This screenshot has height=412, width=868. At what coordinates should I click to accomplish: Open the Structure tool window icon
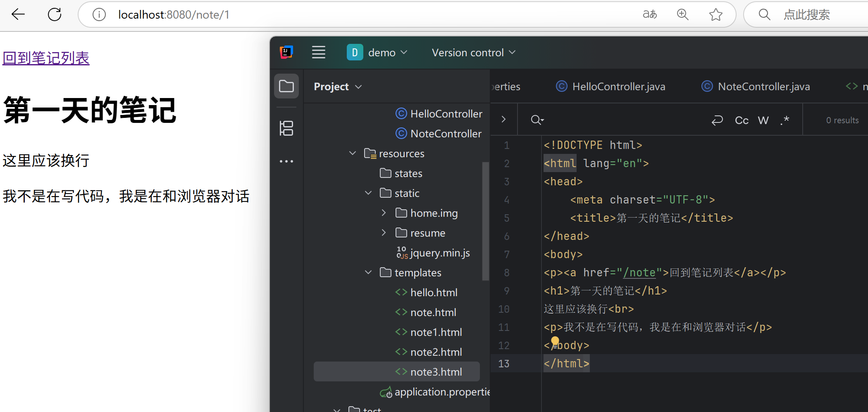tap(286, 128)
